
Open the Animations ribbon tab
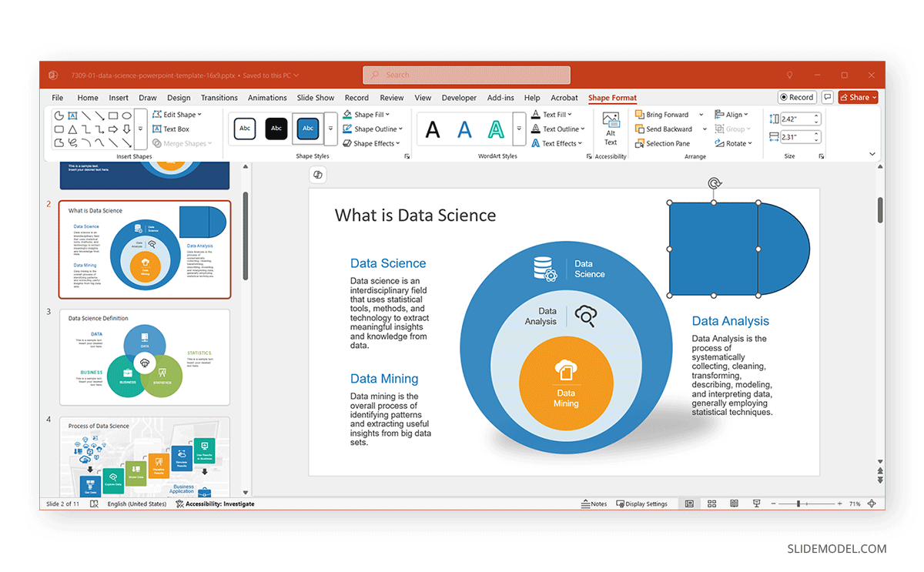pyautogui.click(x=267, y=98)
